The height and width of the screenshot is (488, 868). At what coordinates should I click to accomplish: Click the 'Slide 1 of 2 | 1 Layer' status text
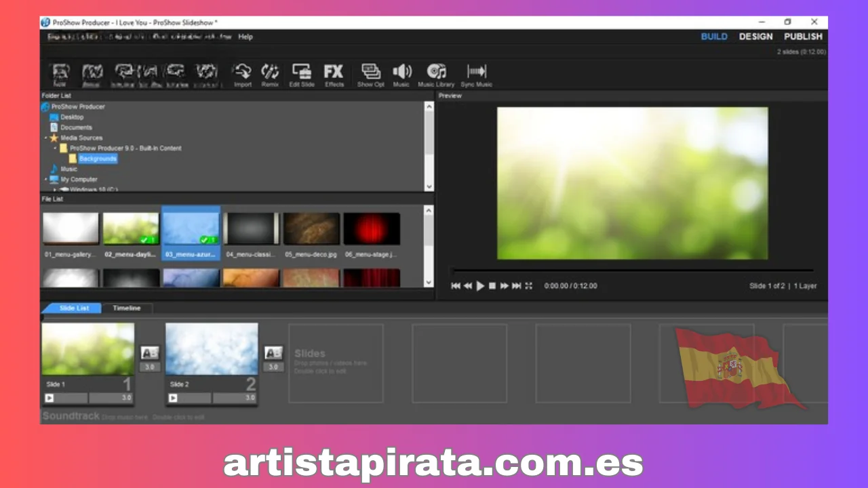coord(783,286)
